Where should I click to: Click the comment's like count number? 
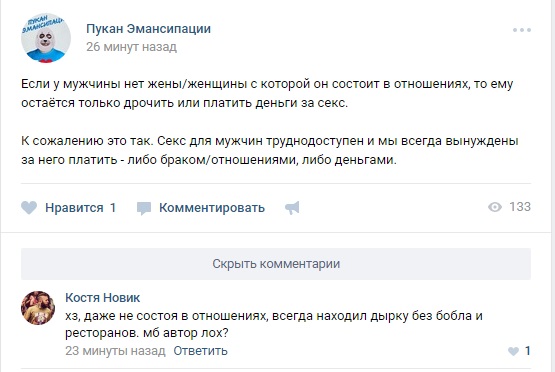point(527,351)
